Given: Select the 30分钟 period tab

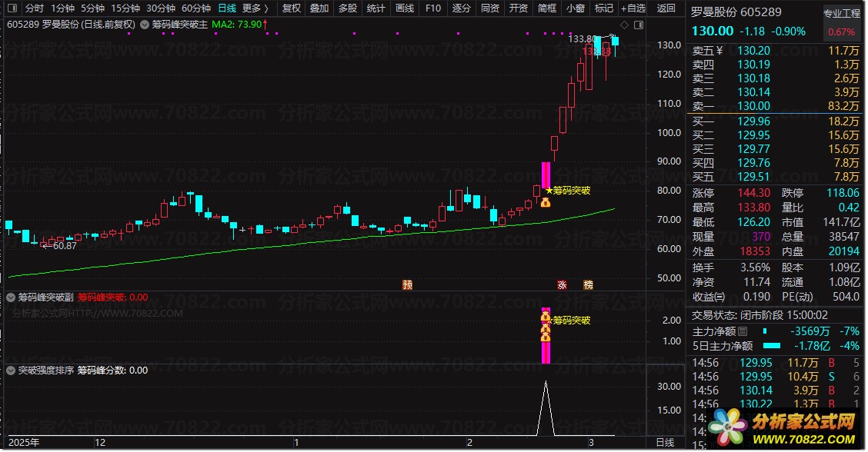Looking at the screenshot, I should (161, 8).
